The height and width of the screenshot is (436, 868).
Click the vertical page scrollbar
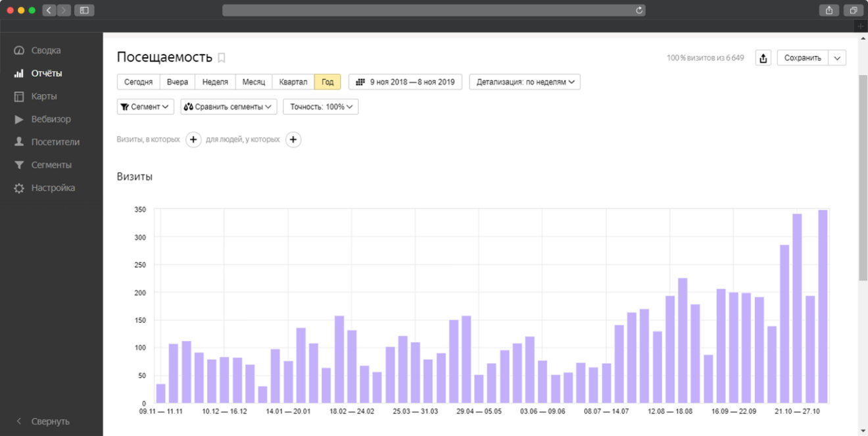click(x=863, y=178)
